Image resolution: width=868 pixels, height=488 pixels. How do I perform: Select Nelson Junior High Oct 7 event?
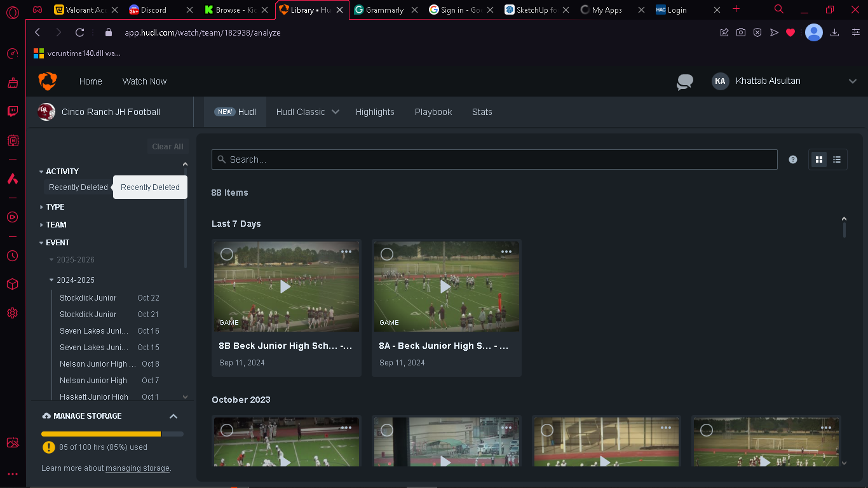[109, 381]
